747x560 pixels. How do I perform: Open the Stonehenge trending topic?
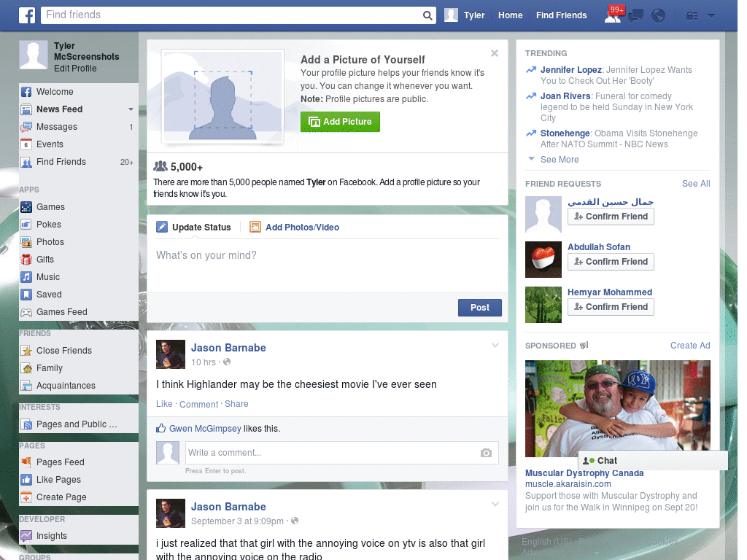tap(565, 133)
